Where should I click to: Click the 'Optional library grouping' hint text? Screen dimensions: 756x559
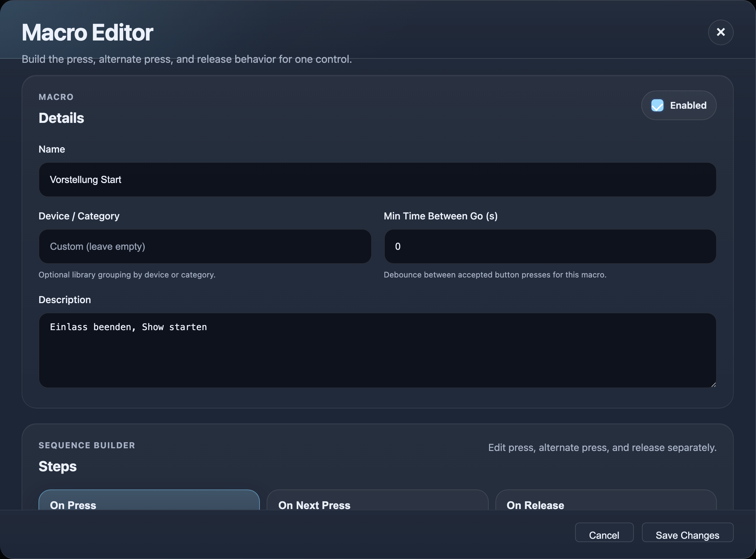point(127,275)
